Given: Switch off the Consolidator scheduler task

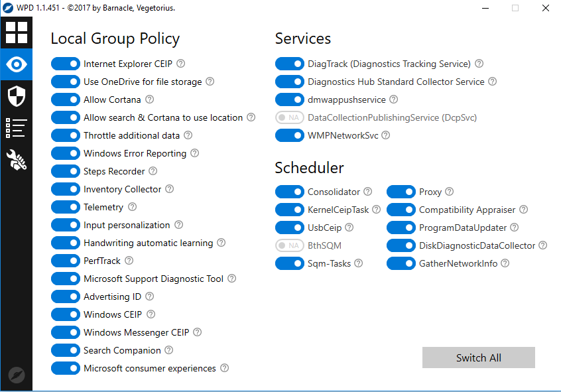Looking at the screenshot, I should (290, 192).
